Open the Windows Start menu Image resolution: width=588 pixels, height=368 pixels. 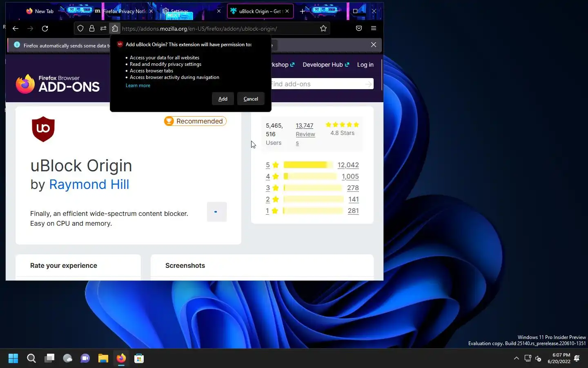[x=13, y=358]
